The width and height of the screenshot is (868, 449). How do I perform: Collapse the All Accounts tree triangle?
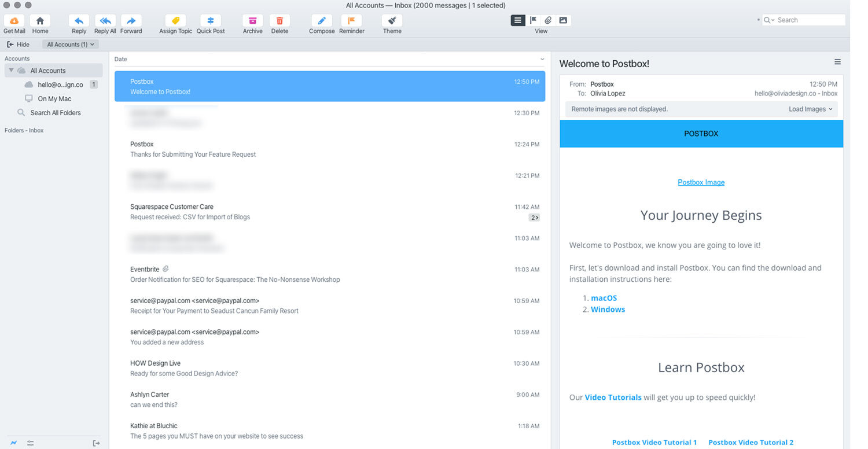(11, 71)
